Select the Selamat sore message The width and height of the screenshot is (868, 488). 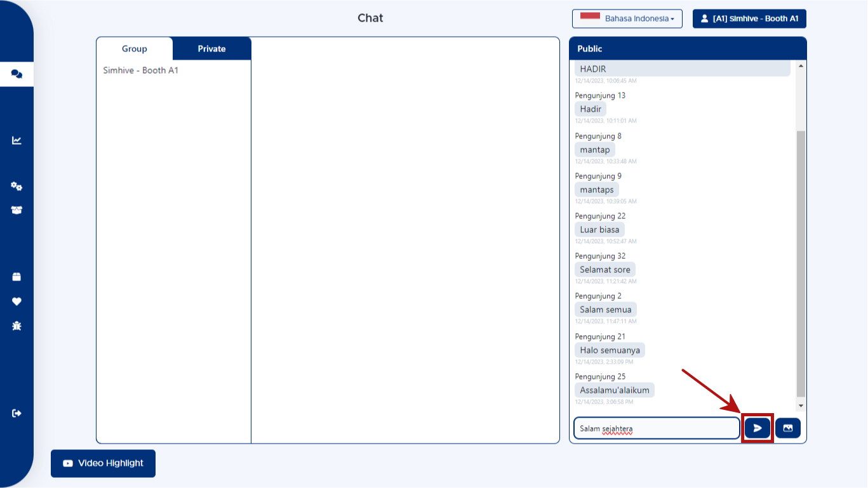click(605, 270)
